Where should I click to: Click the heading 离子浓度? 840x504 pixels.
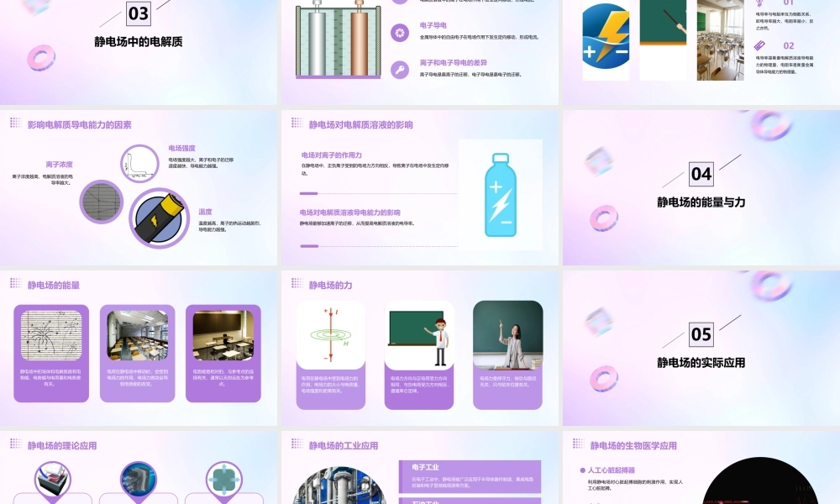pyautogui.click(x=59, y=165)
